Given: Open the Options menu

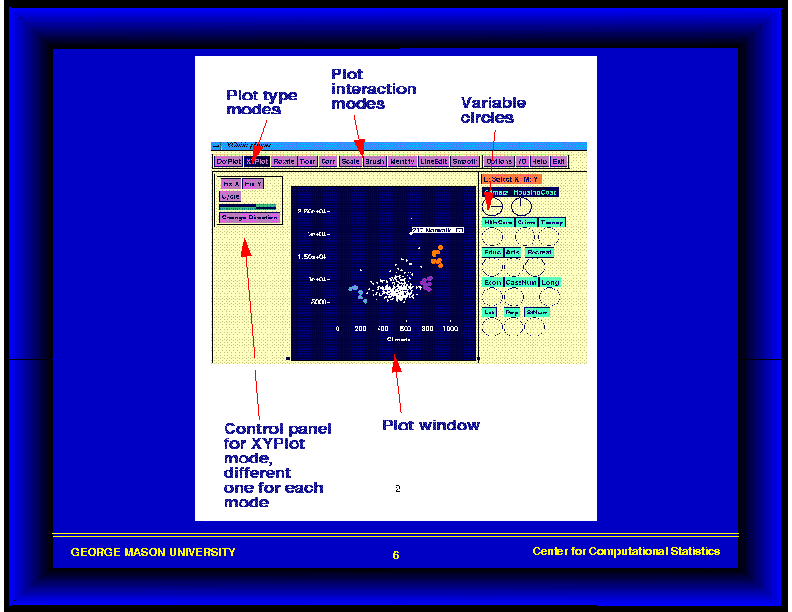Looking at the screenshot, I should click(x=499, y=161).
